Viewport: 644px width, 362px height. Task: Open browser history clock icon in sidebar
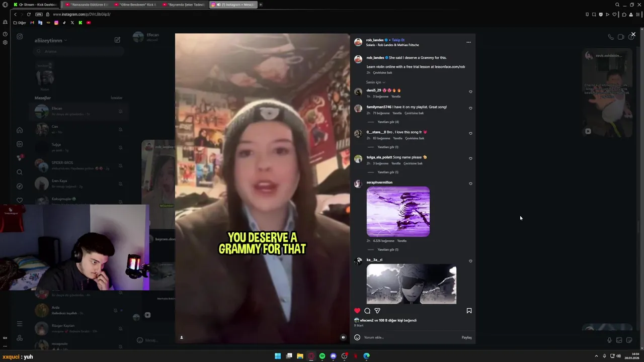5,34
